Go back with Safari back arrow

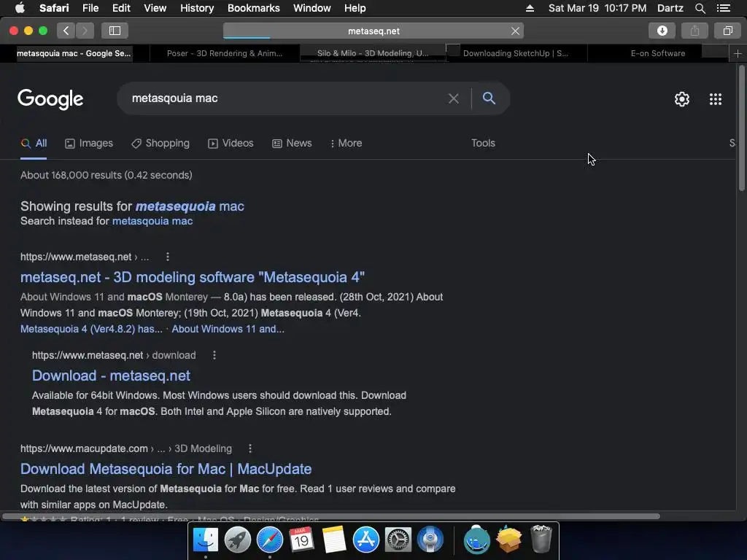coord(66,31)
